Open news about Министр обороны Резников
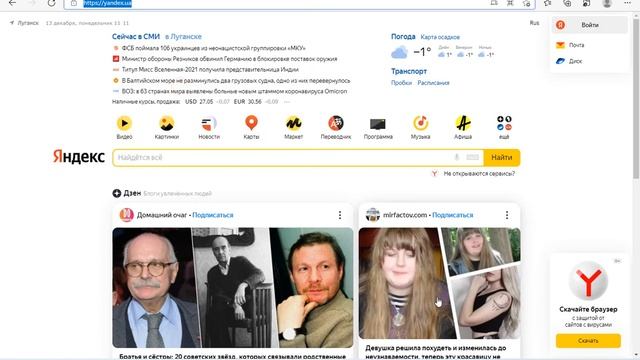The image size is (640, 360). [229, 59]
